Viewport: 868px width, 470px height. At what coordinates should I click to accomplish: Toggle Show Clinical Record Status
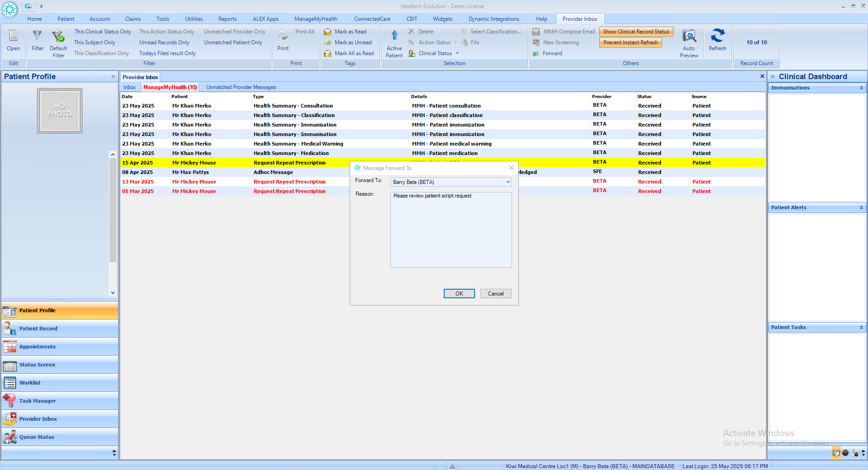636,32
